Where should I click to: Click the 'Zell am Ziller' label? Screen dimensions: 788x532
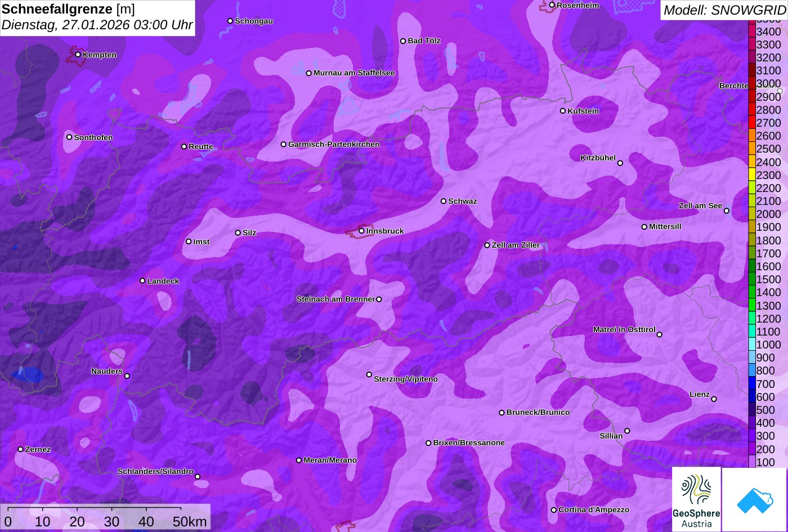click(516, 245)
